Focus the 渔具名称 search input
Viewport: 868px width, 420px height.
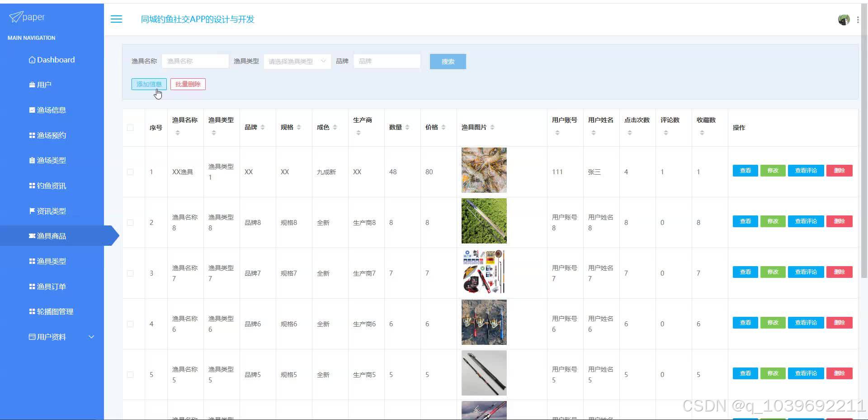(x=195, y=61)
